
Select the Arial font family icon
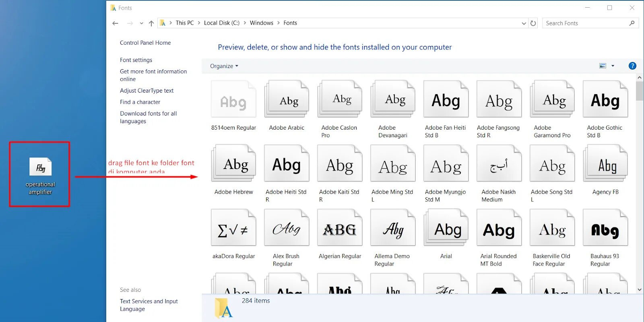coord(446,227)
